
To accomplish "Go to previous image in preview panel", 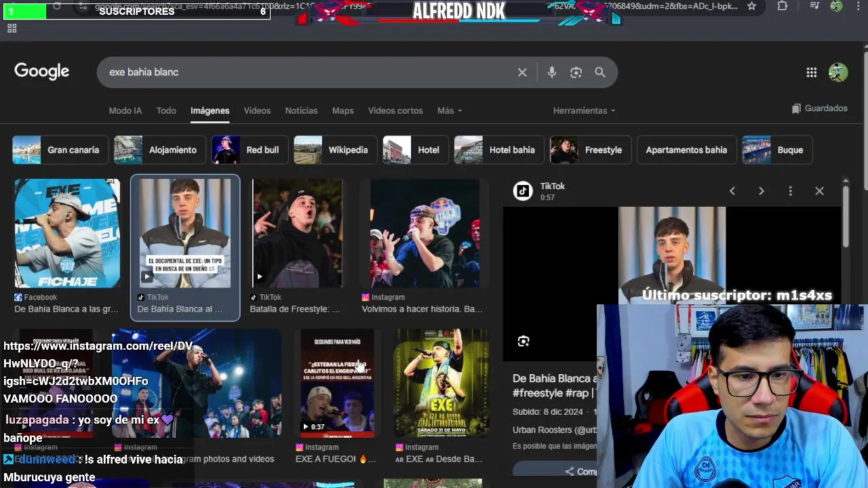I will point(732,191).
